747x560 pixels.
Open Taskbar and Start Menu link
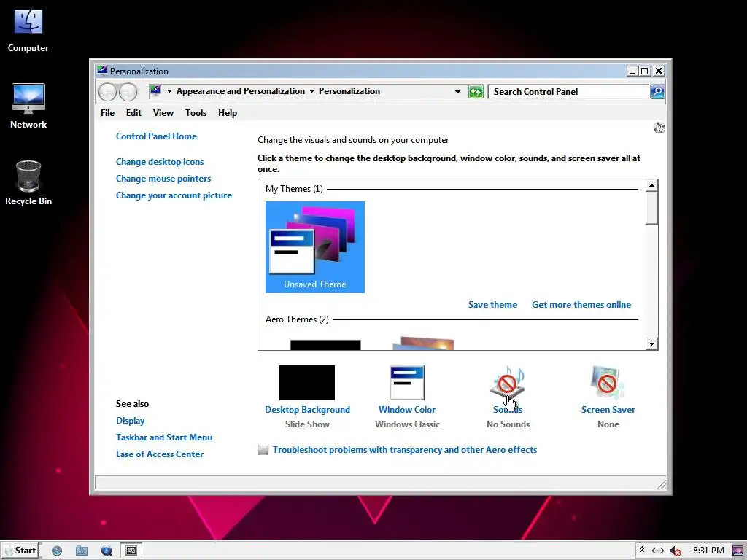pos(164,437)
